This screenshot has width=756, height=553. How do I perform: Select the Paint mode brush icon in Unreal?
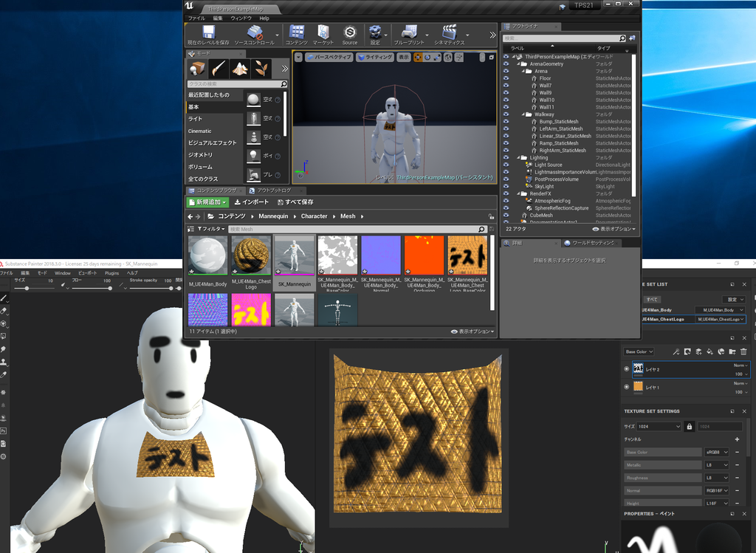(219, 69)
